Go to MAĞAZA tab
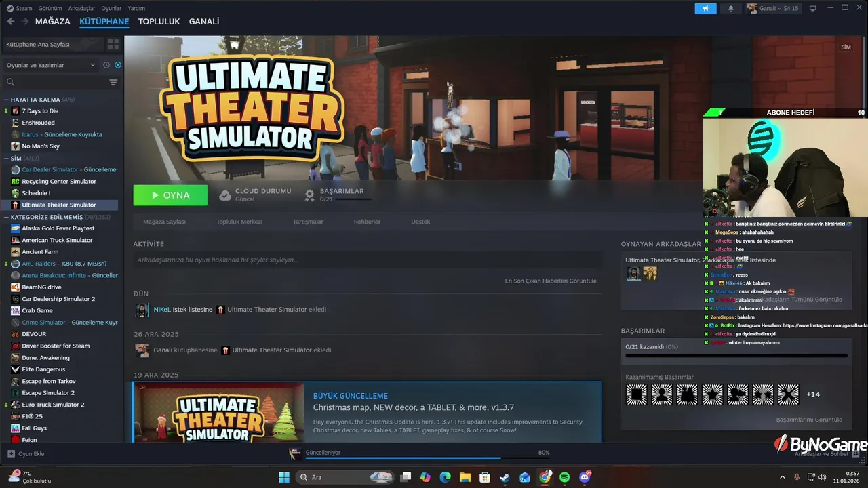 tap(53, 22)
